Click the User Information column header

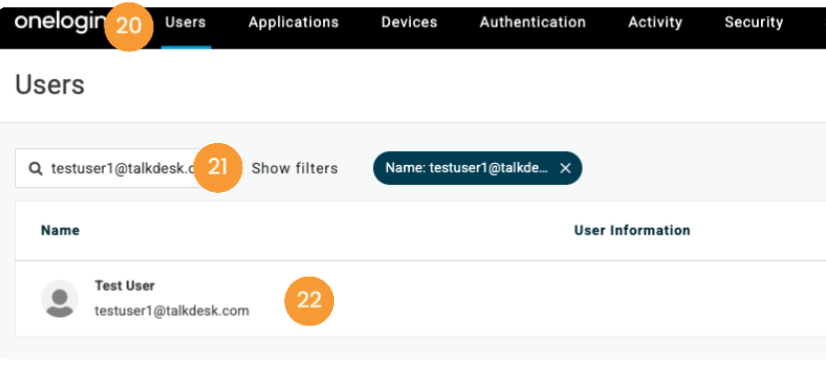pos(632,230)
